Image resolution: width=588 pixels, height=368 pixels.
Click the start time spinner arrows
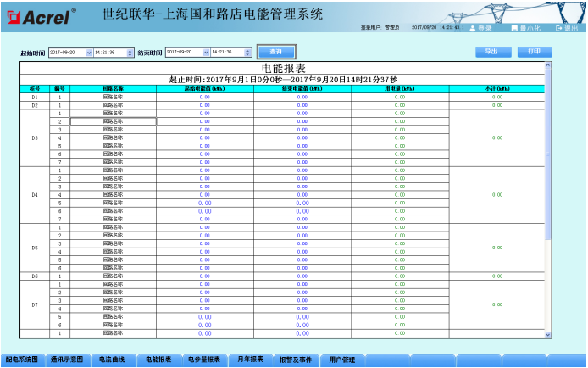(130, 52)
